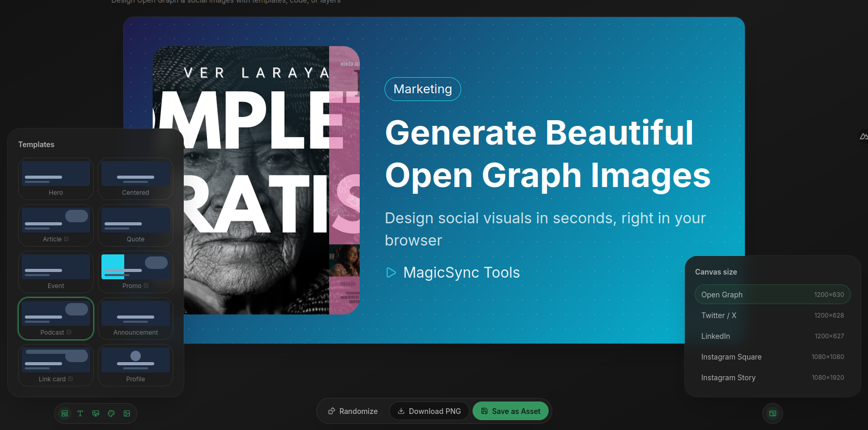Select Twitter / X canvas size
Viewport: 868px width, 430px height.
pyautogui.click(x=773, y=315)
